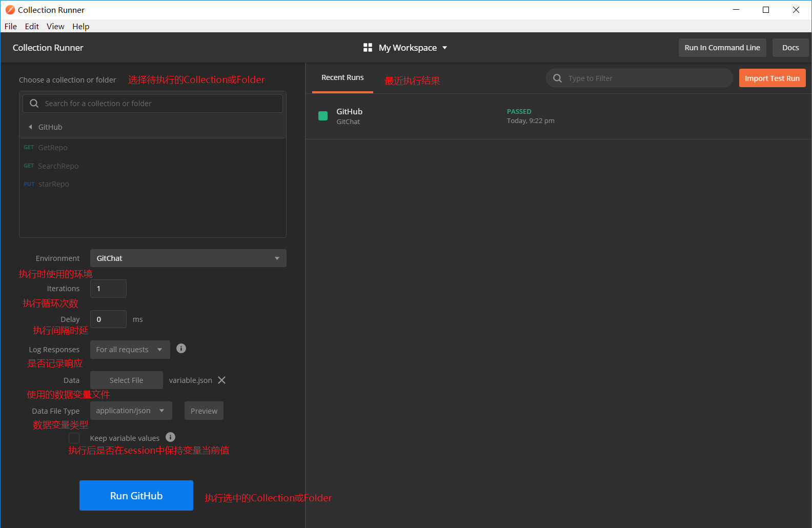Open the Environment GitChat dropdown

pyautogui.click(x=188, y=258)
